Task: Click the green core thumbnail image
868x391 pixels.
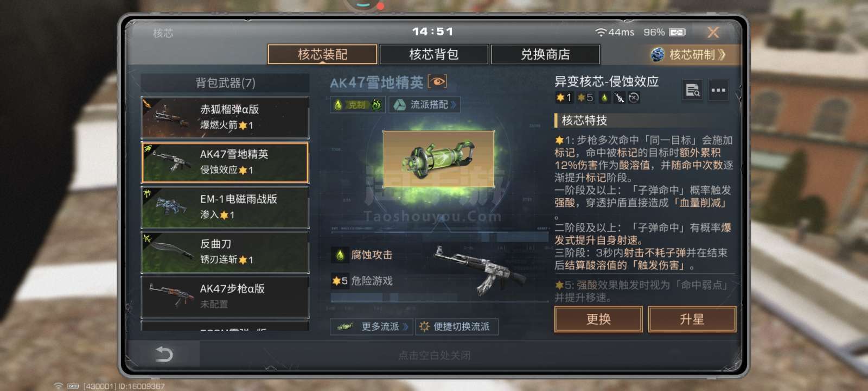Action: [438, 159]
